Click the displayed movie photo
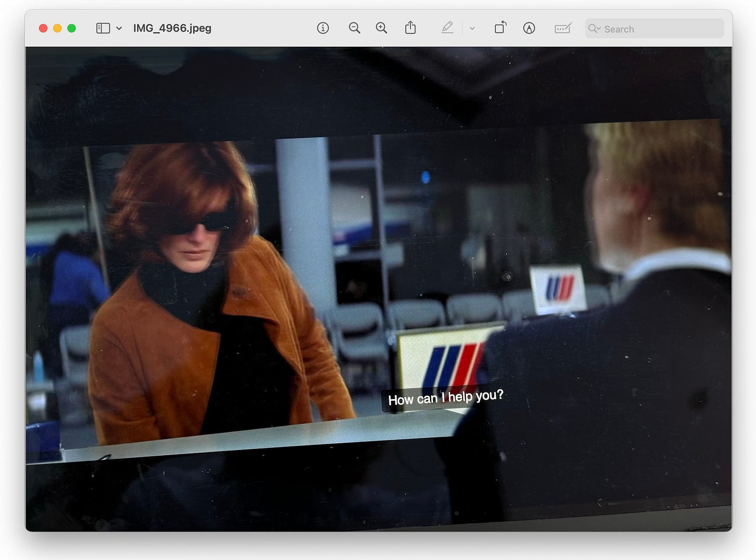This screenshot has height=560, width=756. [379, 289]
